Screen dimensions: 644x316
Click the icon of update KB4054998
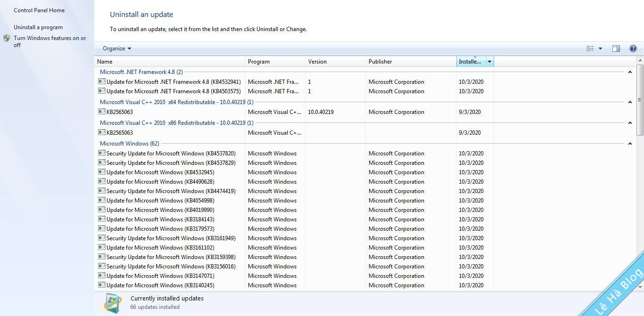[101, 200]
